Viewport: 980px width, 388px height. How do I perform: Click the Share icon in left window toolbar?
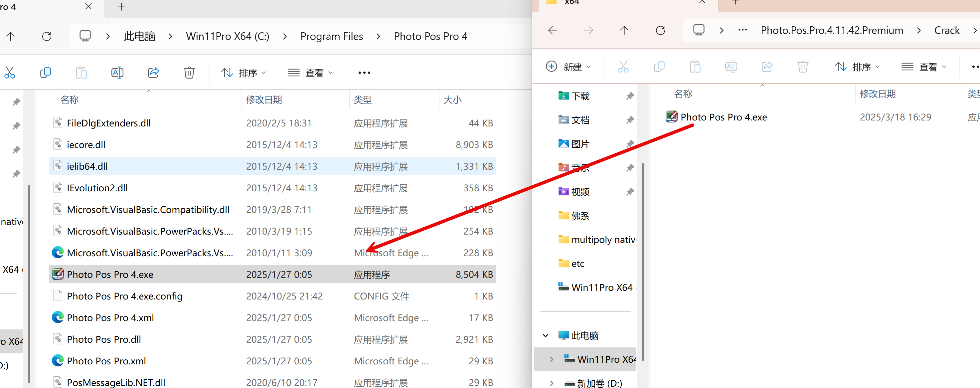[153, 72]
